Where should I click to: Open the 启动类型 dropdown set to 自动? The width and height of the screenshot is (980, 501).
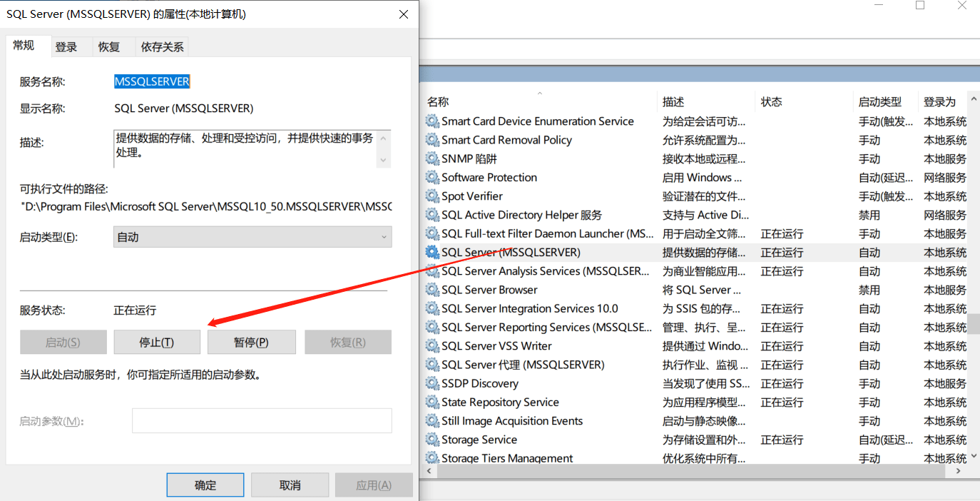(x=252, y=237)
